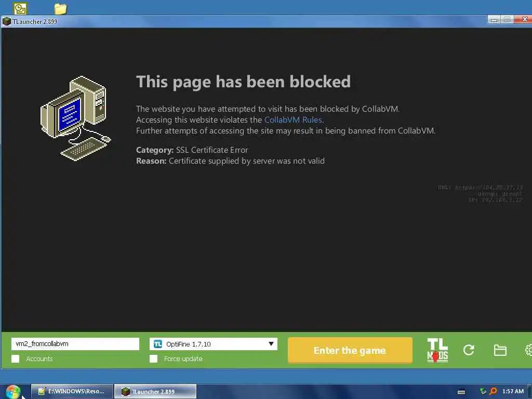
Task: Open the yellow folder on desktop
Action: (x=60, y=8)
